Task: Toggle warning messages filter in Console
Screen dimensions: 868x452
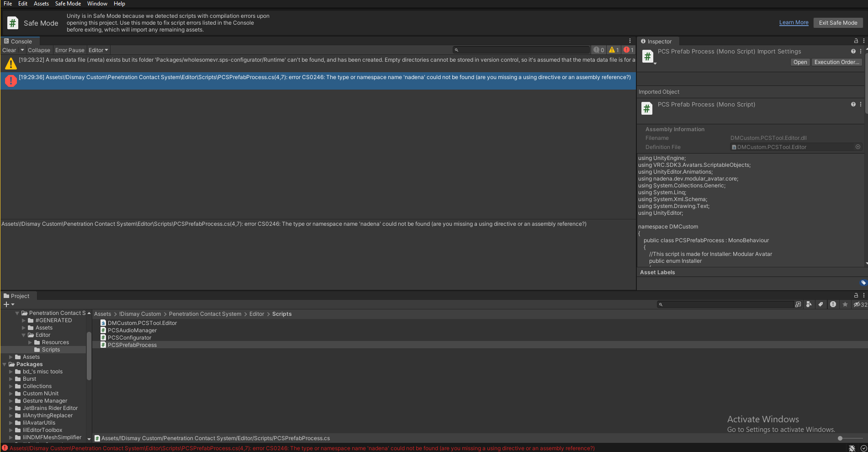Action: click(614, 50)
